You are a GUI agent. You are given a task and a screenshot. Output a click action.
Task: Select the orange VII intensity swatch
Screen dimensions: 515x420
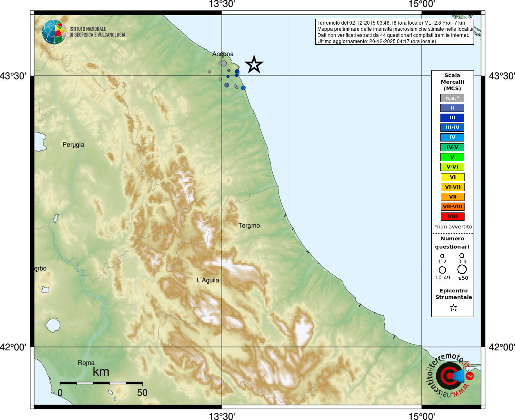(x=453, y=197)
